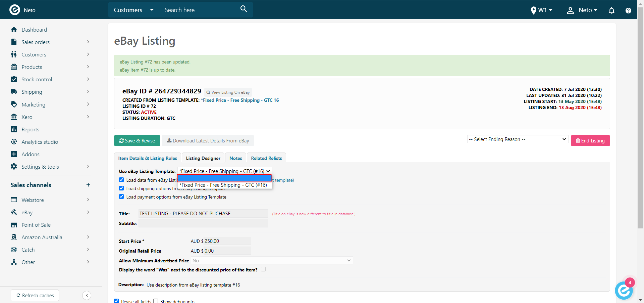
Task: Open Use eBay Listing Template dropdown
Action: pyautogui.click(x=225, y=171)
